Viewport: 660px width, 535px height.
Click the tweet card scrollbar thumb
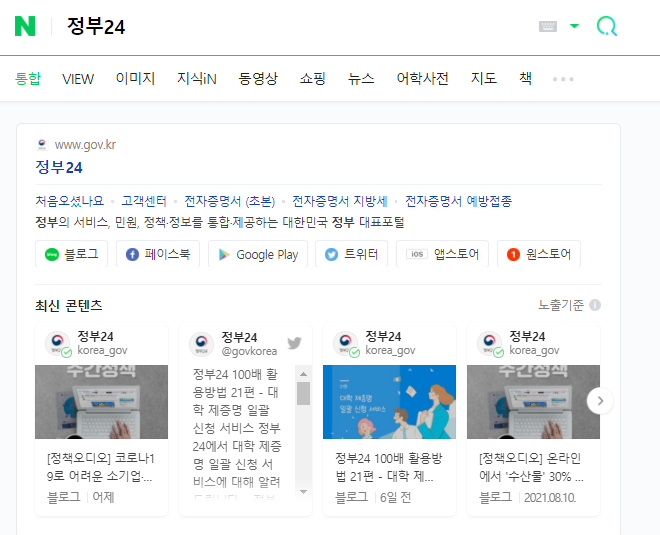point(303,394)
